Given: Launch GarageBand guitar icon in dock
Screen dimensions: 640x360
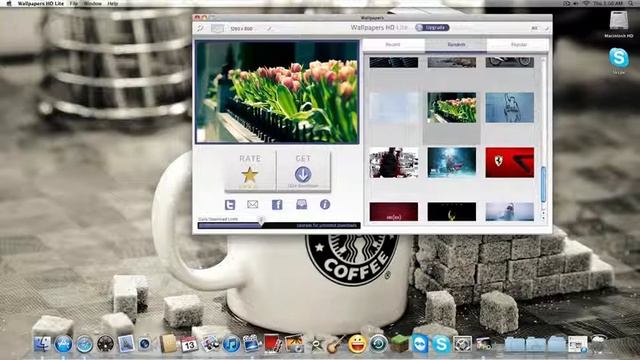Looking at the screenshot, I should click(336, 344).
